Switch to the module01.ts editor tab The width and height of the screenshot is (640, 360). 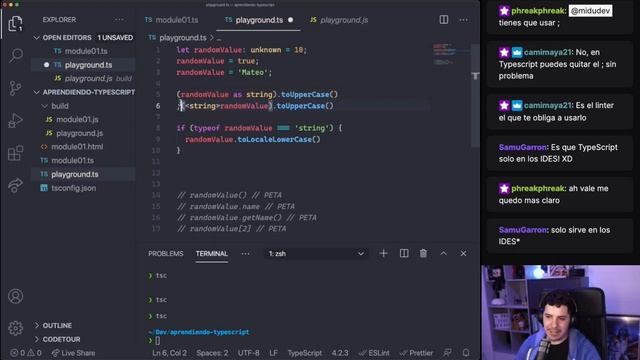pos(171,20)
